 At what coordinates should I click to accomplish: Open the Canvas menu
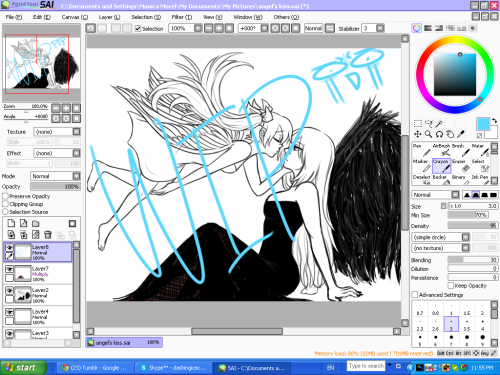[x=75, y=17]
